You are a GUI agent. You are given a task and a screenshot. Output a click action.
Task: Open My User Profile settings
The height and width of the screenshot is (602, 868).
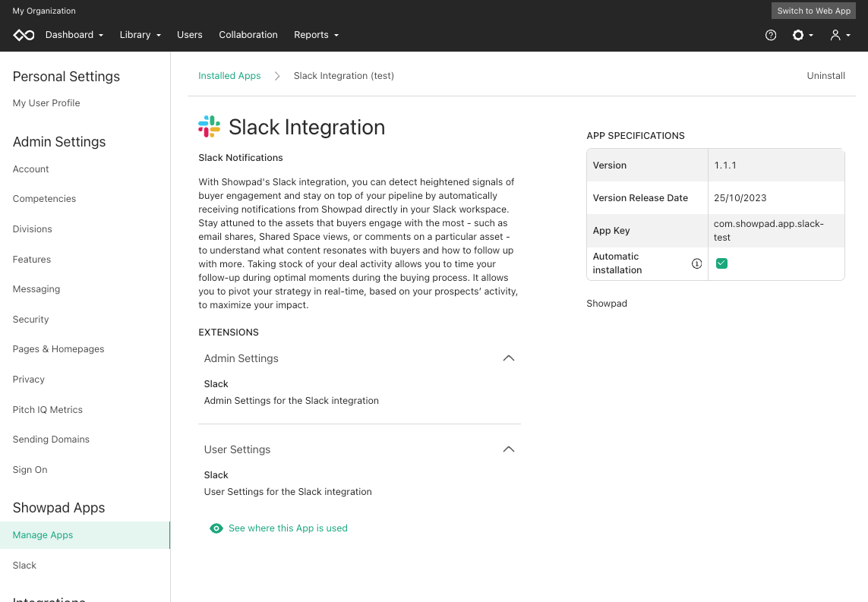pos(46,103)
